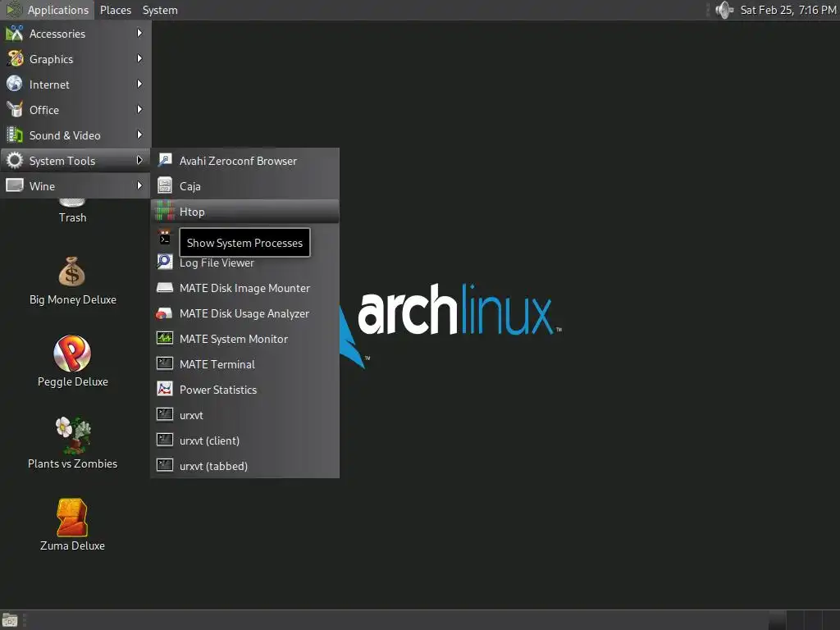Expand the Internet submenu arrow
The image size is (840, 630).
tap(139, 84)
